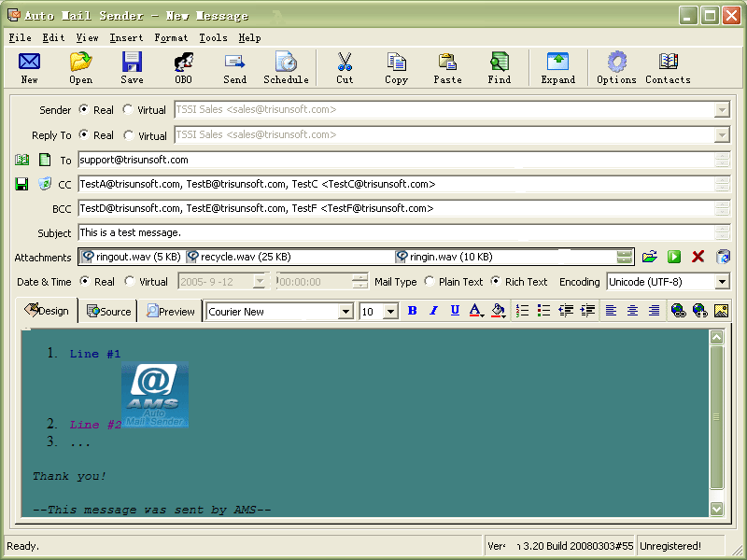Open the font size 10 dropdown
The width and height of the screenshot is (747, 560).
[x=390, y=312]
